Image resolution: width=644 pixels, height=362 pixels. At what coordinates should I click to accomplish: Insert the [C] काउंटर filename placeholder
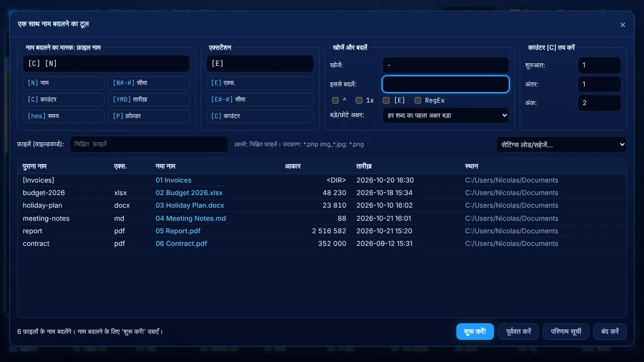pyautogui.click(x=63, y=100)
